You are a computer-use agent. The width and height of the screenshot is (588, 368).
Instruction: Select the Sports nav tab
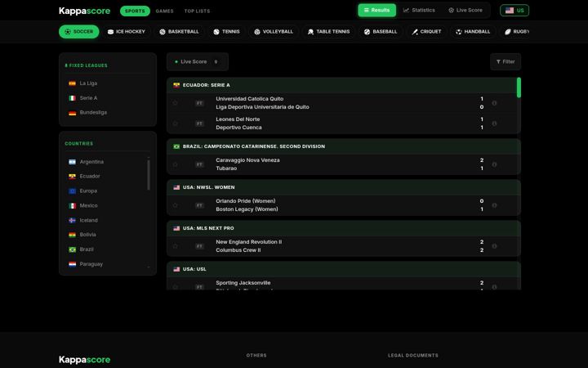point(135,11)
